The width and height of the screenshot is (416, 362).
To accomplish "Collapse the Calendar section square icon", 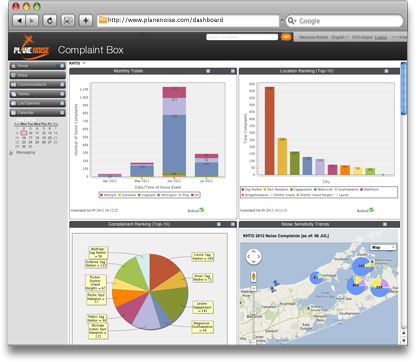I will coord(62,113).
